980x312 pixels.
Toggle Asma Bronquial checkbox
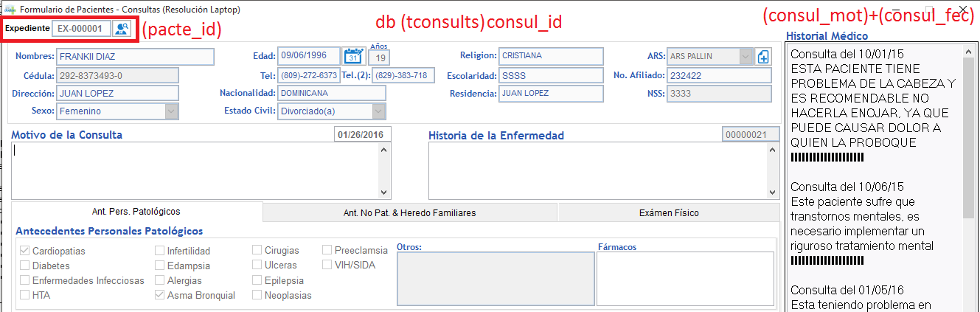[159, 295]
